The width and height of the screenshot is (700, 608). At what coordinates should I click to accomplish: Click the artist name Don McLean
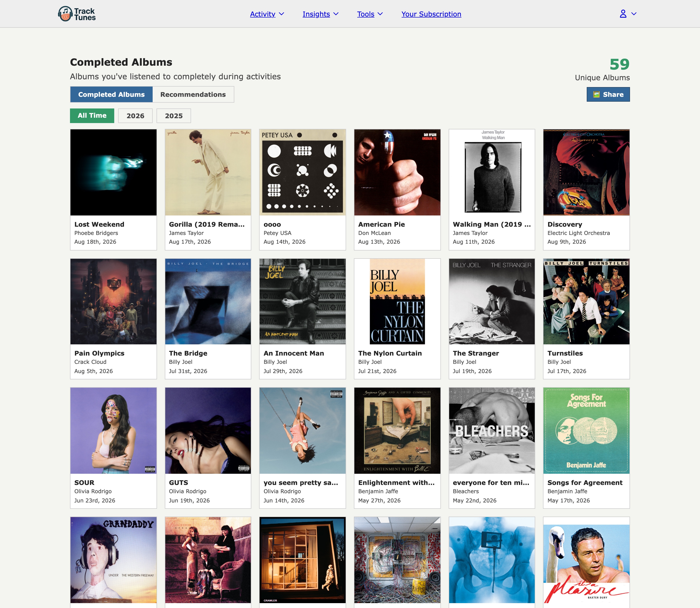tap(374, 233)
